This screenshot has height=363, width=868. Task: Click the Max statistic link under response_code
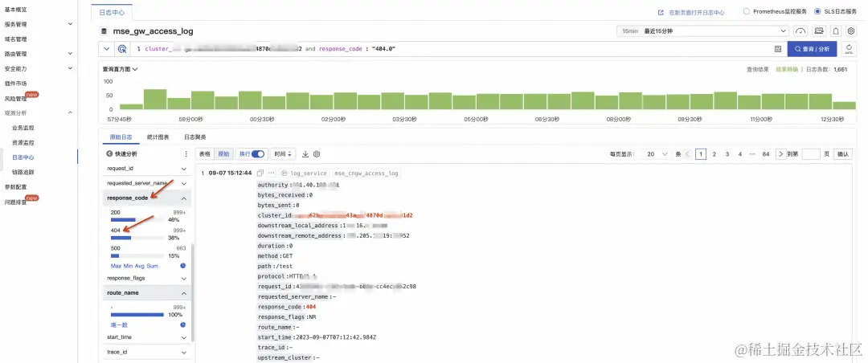click(116, 266)
